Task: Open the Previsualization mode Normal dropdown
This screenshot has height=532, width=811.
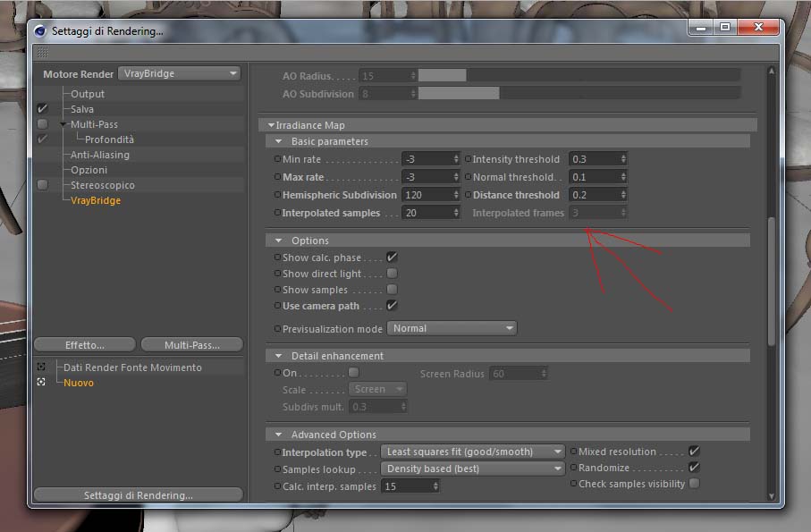Action: (x=452, y=328)
